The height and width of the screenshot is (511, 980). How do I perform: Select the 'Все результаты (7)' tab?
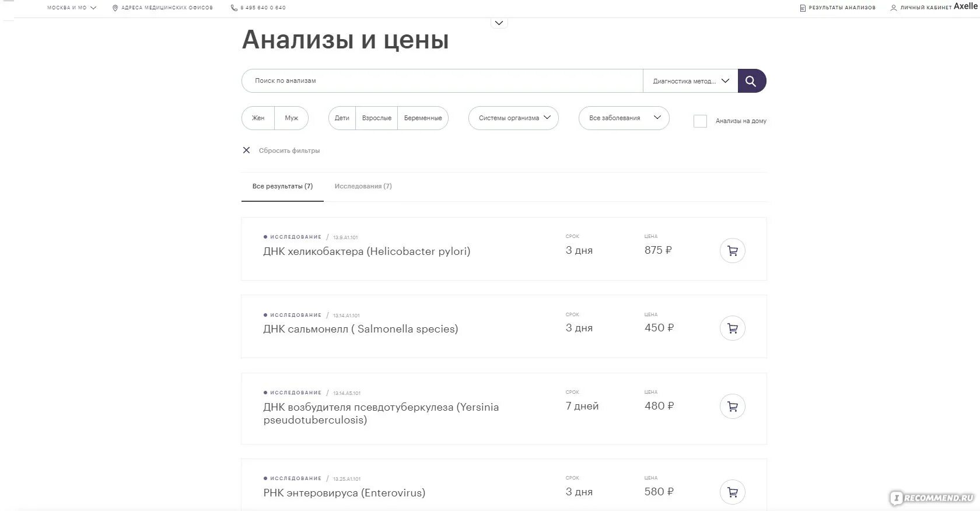click(x=282, y=187)
